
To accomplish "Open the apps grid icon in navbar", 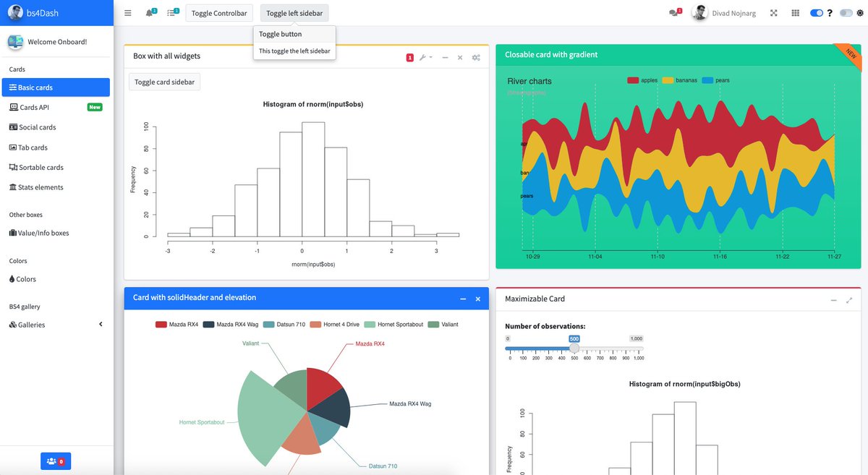I will (x=796, y=13).
